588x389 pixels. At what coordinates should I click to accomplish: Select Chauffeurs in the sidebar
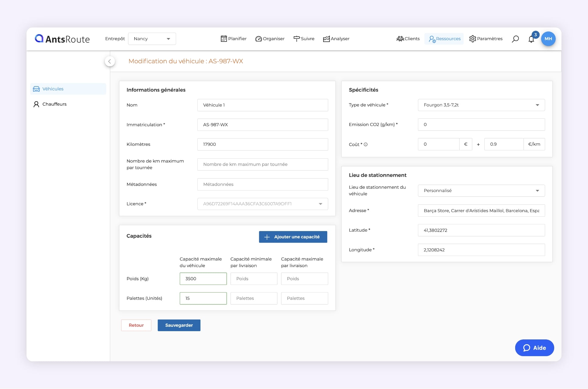coord(54,104)
